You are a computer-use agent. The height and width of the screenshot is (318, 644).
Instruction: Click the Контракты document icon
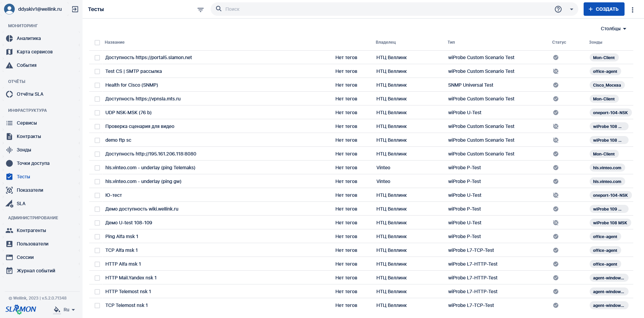[9, 136]
